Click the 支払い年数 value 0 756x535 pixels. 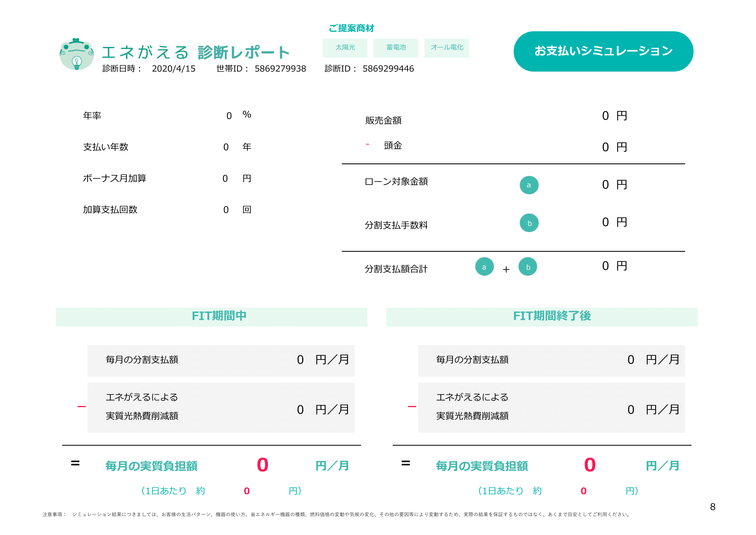(226, 147)
